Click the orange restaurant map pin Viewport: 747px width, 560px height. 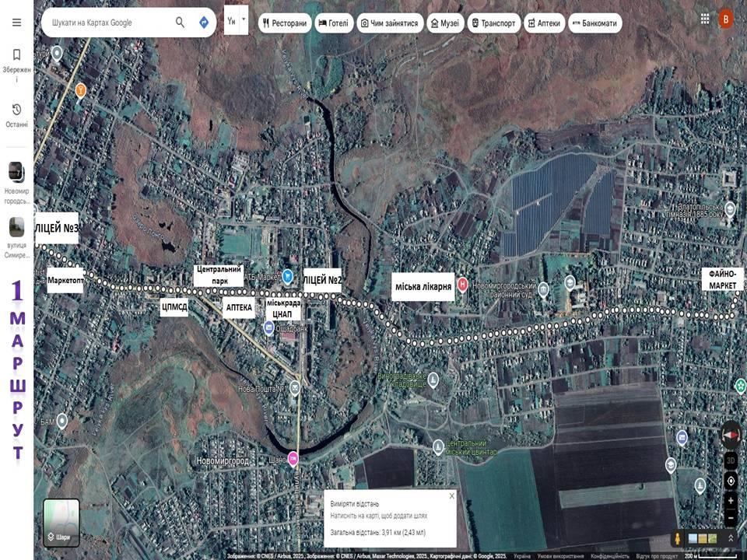pos(80,90)
